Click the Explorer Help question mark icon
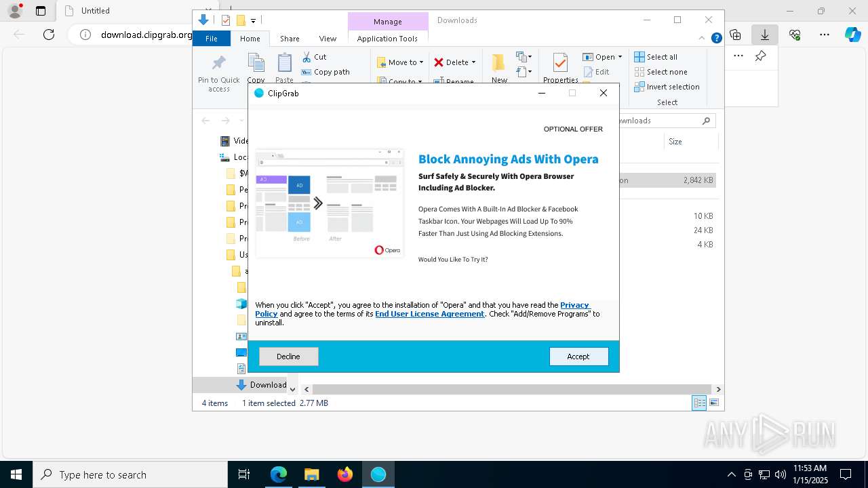 716,39
